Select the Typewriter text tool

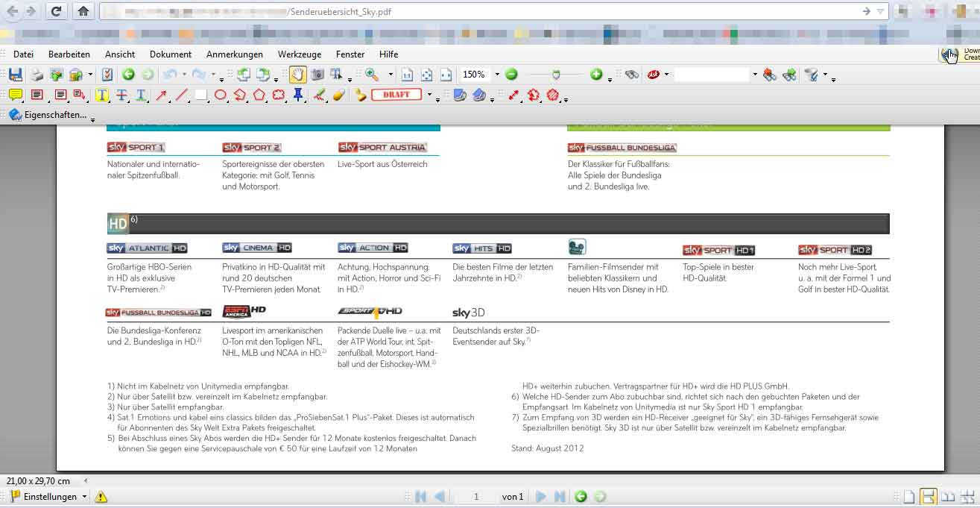pyautogui.click(x=37, y=95)
